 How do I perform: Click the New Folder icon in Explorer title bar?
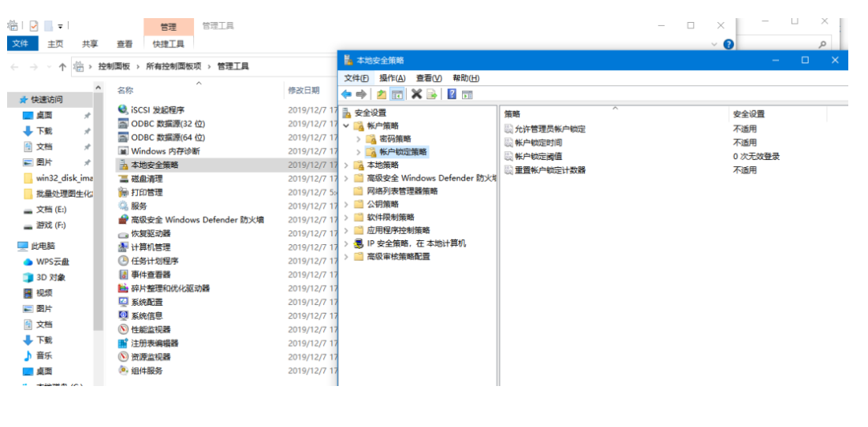click(x=48, y=25)
